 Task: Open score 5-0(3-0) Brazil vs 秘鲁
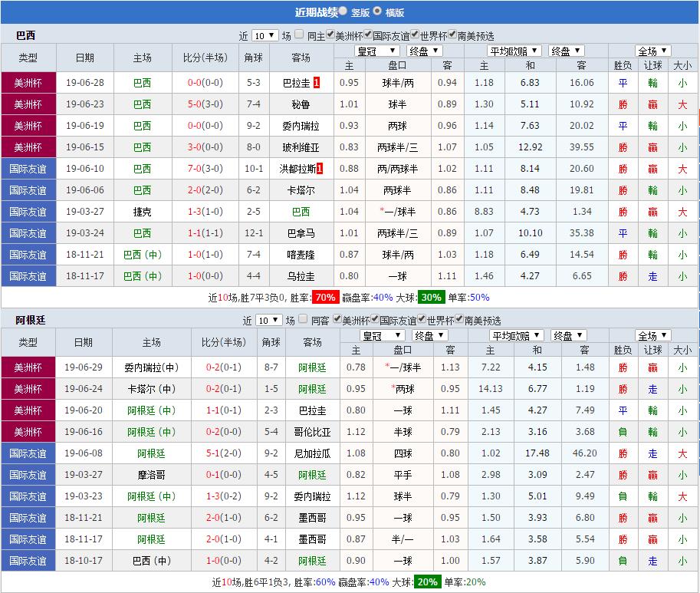point(205,104)
